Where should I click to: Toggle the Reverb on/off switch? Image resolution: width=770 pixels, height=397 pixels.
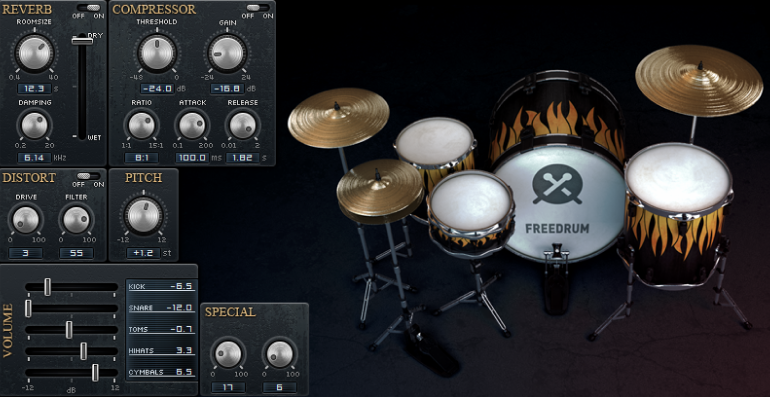tap(89, 8)
